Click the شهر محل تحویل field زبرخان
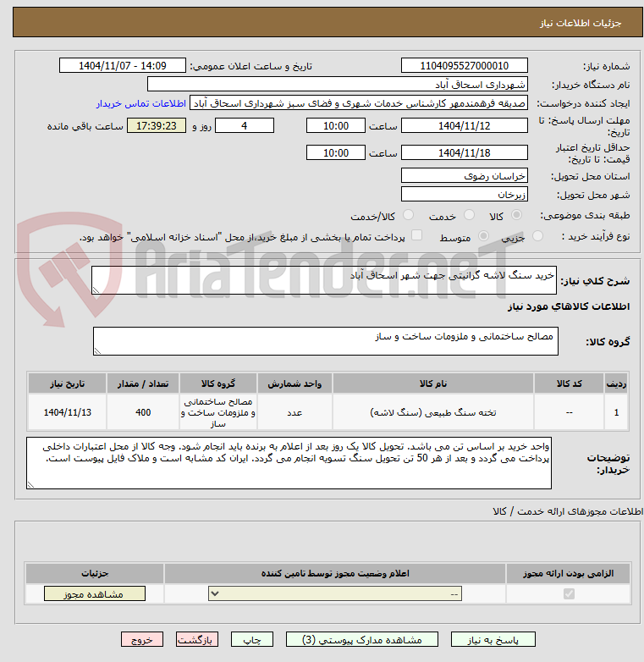Image resolution: width=644 pixels, height=662 pixels. click(x=465, y=194)
